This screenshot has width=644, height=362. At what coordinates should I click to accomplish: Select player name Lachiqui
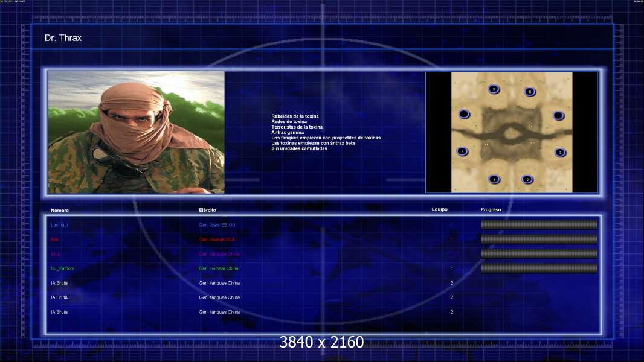click(60, 225)
